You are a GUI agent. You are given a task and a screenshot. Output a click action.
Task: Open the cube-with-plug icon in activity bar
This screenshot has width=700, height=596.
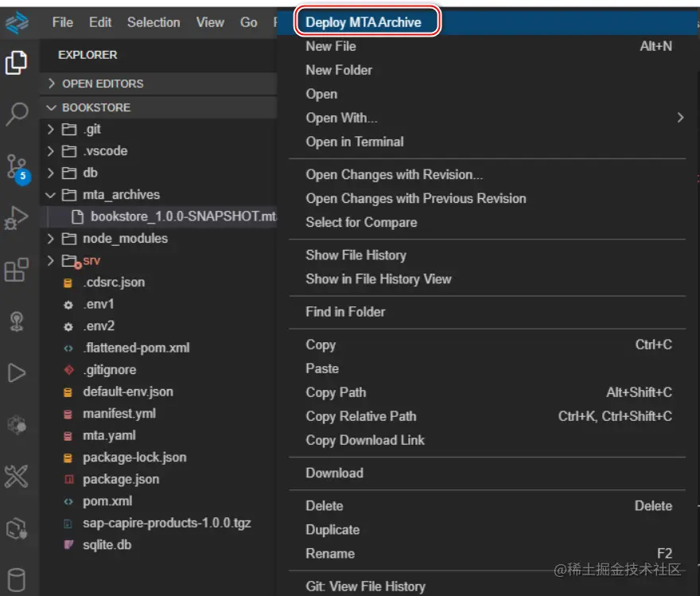[17, 528]
